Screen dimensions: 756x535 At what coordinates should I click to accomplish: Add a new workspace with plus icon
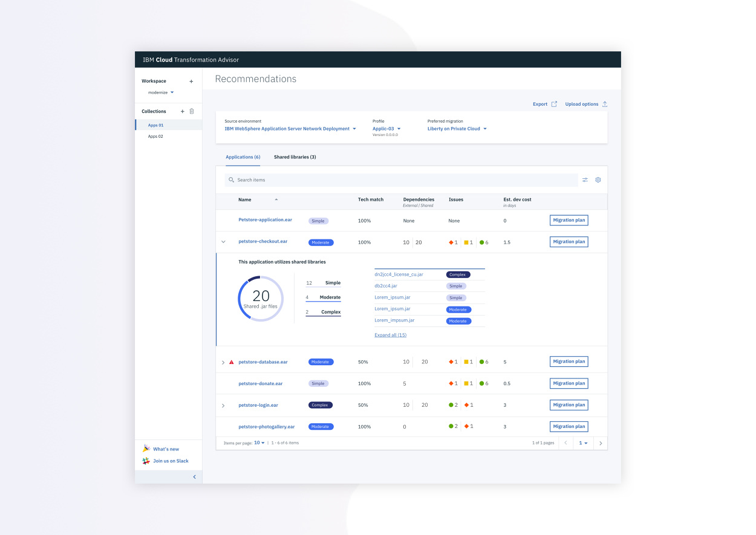coord(192,81)
